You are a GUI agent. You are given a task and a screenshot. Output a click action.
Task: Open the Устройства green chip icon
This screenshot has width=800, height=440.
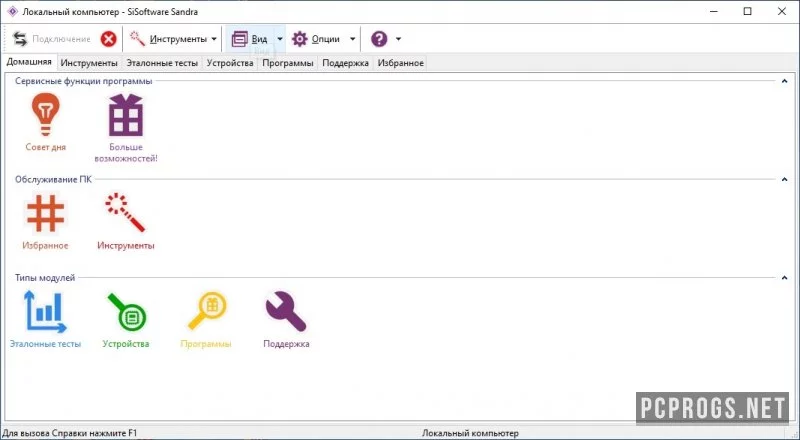127,312
